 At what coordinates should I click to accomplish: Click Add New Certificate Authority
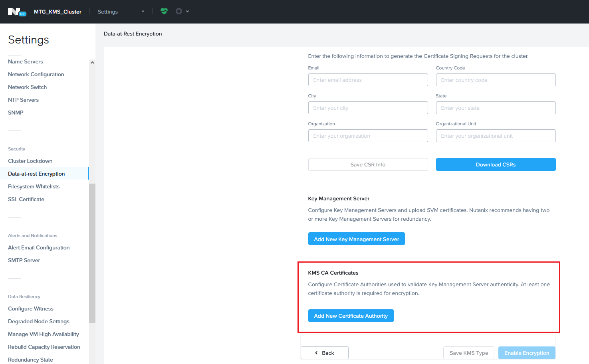[x=351, y=316]
